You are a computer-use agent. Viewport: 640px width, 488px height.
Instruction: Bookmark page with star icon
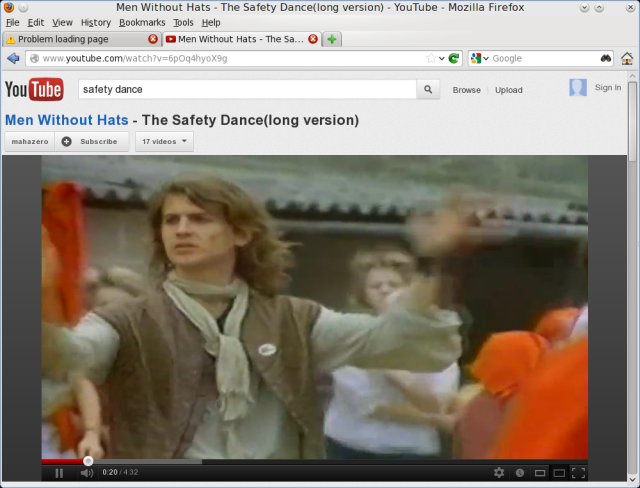tap(431, 58)
